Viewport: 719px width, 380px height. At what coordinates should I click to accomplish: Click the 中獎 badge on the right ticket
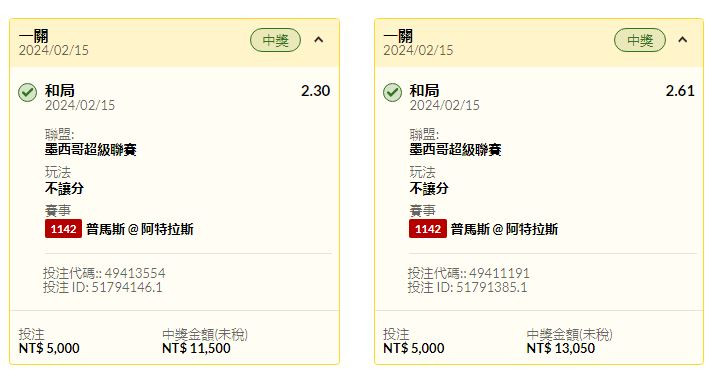(640, 40)
